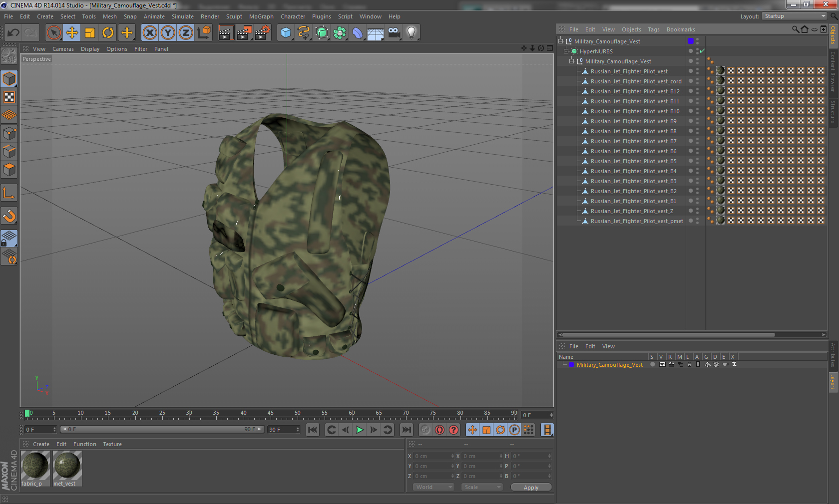The image size is (839, 504).
Task: Select the Live Selection tool
Action: pyautogui.click(x=53, y=33)
